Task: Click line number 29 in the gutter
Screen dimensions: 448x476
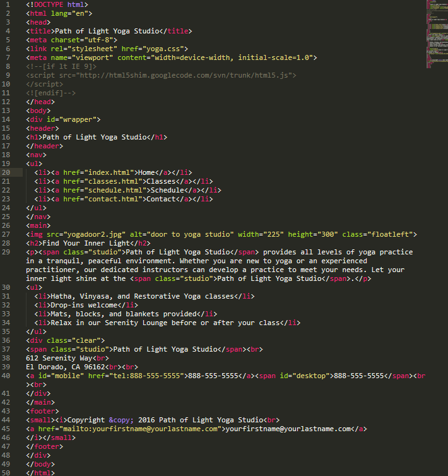Action: click(6, 252)
